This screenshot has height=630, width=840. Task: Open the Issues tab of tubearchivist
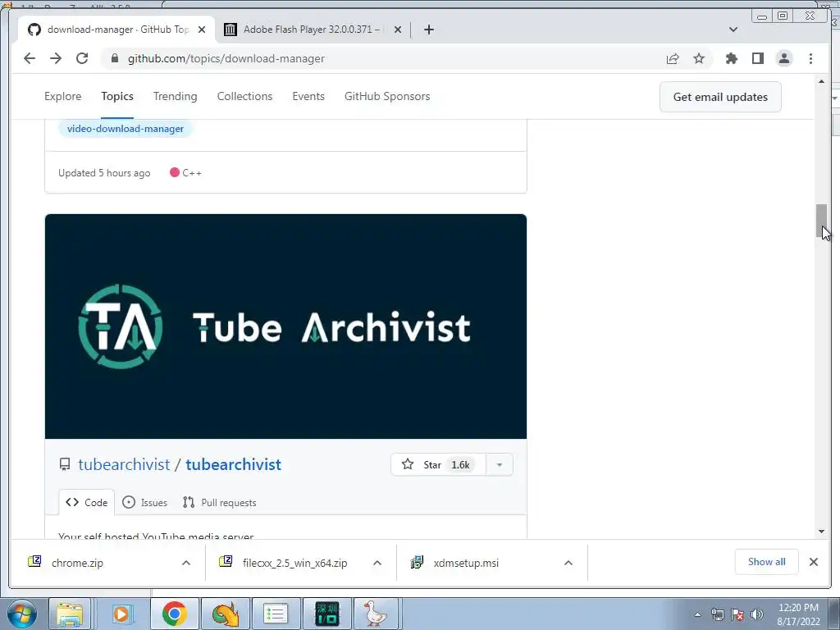coord(144,503)
